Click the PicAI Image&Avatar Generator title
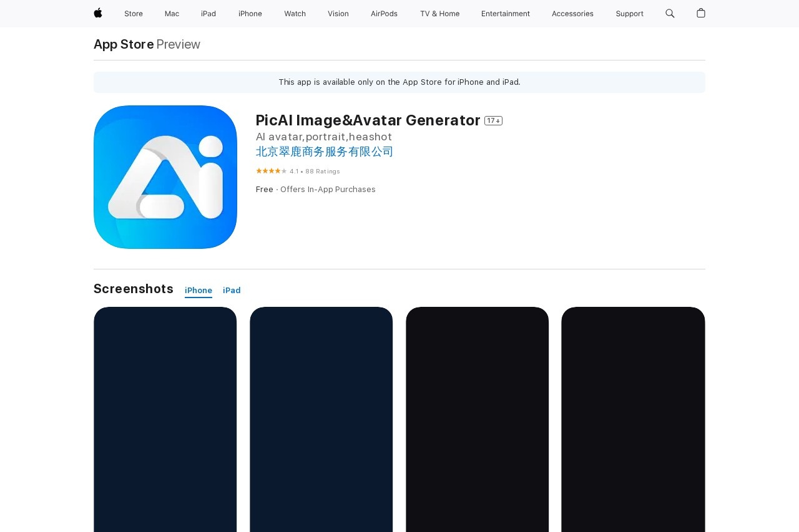Viewport: 799px width, 532px height. (x=368, y=120)
